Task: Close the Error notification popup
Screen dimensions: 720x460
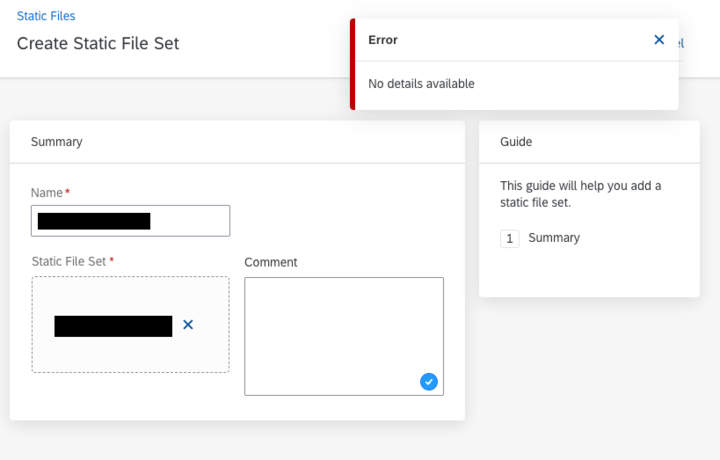Action: click(x=659, y=40)
